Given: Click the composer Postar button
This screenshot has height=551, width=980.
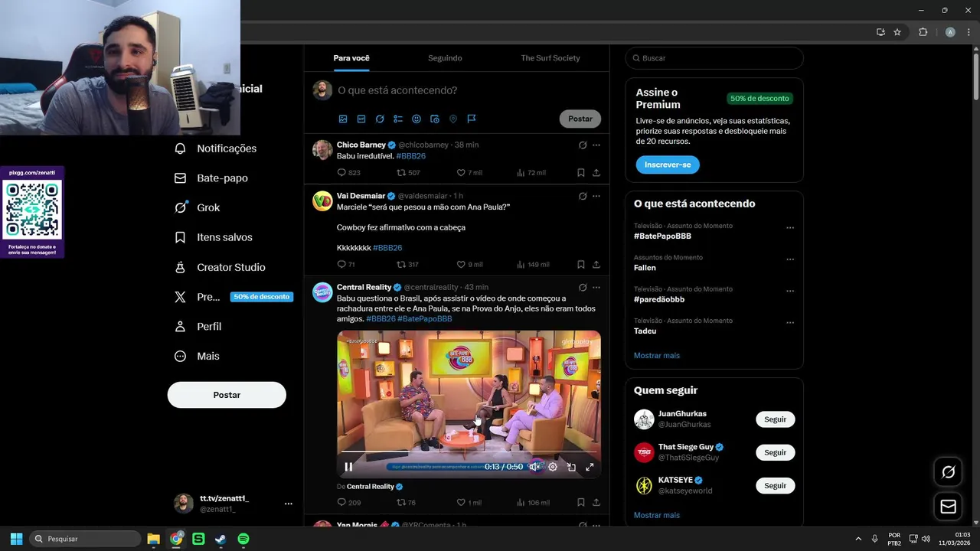Looking at the screenshot, I should (x=580, y=119).
